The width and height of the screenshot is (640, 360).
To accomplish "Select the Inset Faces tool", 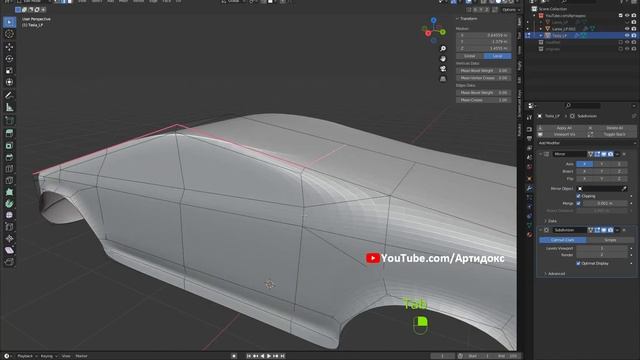I will 9,145.
